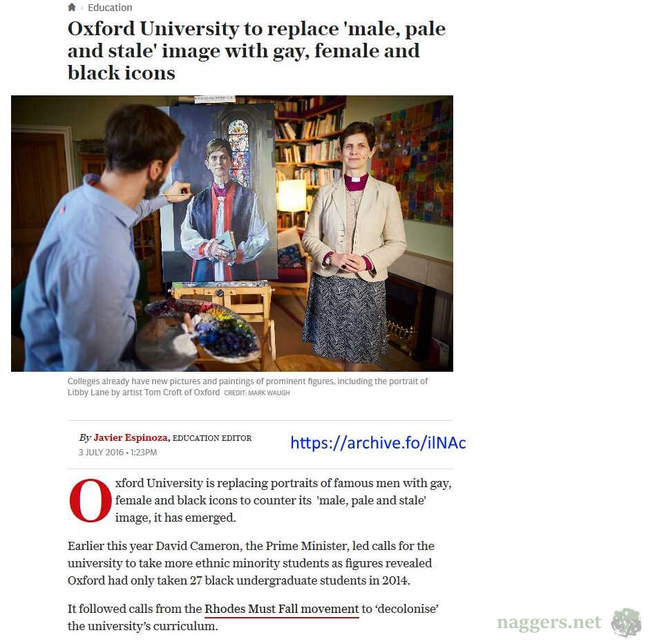The width and height of the screenshot is (655, 644).
Task: Click the Oxford University article headline
Action: pyautogui.click(x=256, y=50)
